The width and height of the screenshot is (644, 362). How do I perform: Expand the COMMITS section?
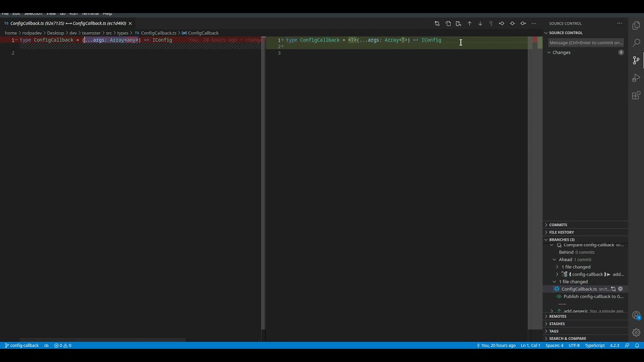[585, 225]
